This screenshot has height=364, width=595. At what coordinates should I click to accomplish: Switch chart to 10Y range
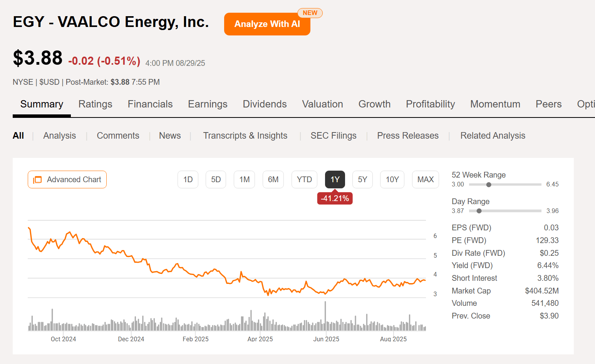[392, 179]
